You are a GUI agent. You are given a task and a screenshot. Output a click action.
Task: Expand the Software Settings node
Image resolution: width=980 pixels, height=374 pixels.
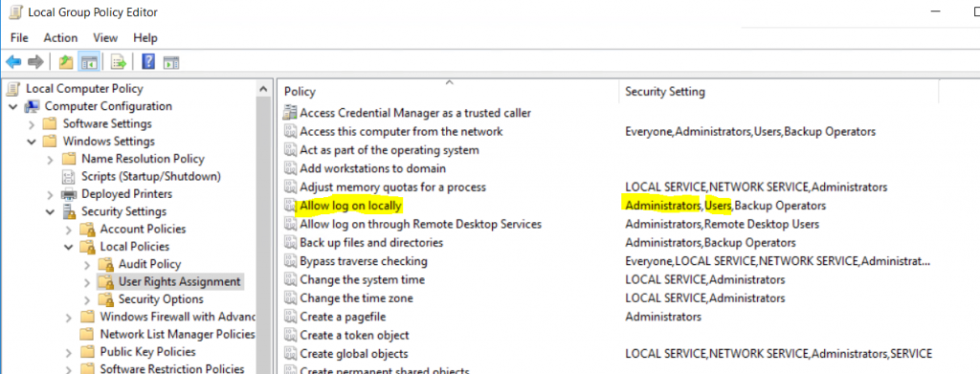coord(32,124)
